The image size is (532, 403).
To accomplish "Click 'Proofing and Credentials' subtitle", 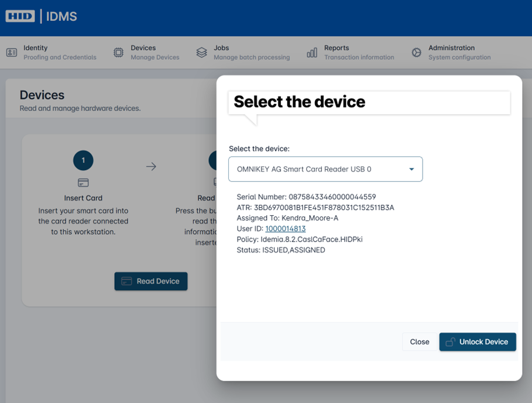I will click(60, 57).
